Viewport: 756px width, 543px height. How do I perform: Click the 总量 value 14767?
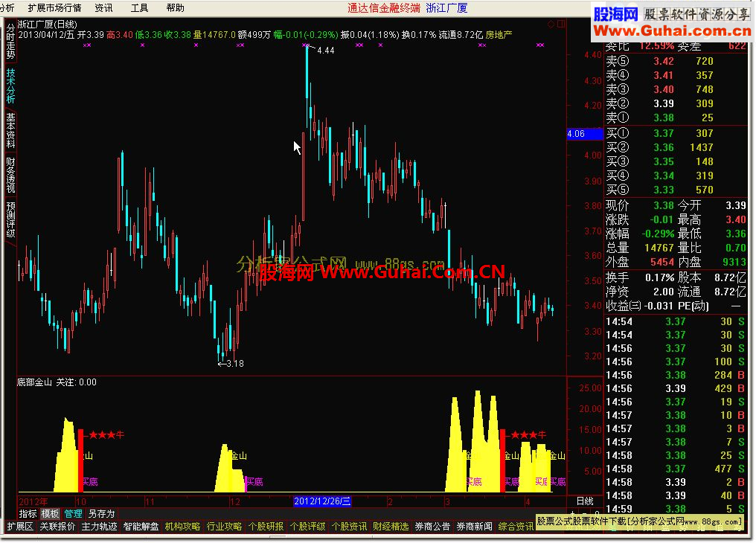tap(659, 248)
